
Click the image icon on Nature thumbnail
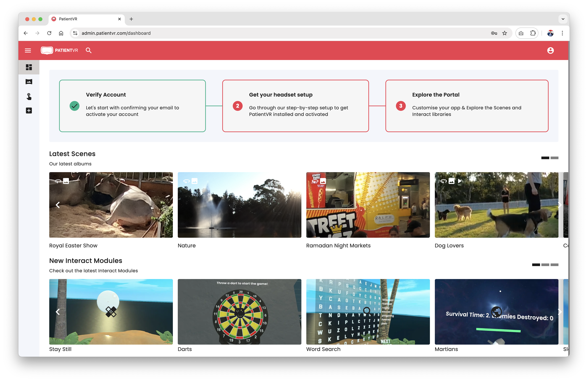tap(195, 181)
